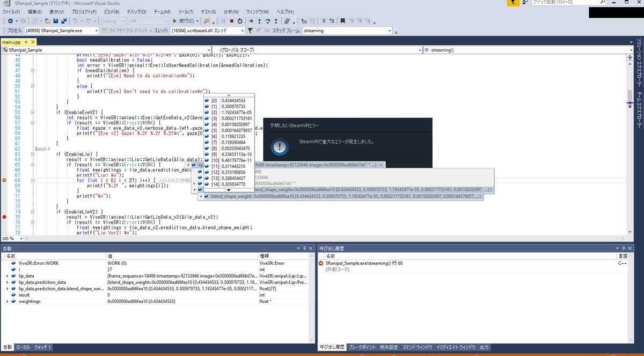Screen dimensions: 644x356
Task: Click the Undo arrow icon
Action: 75,21
